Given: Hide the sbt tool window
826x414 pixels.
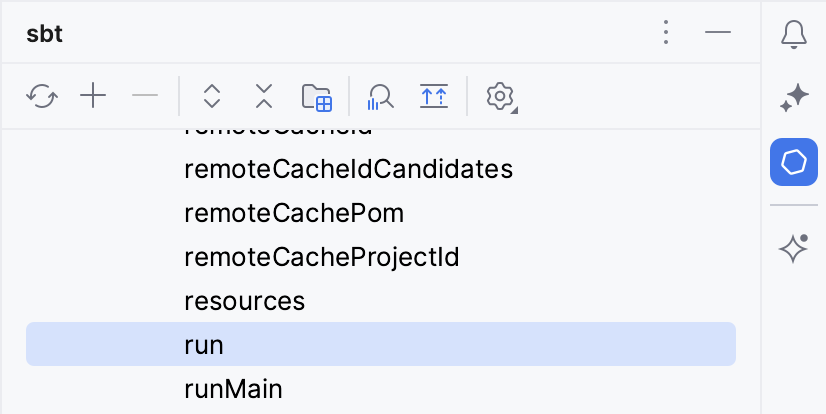Looking at the screenshot, I should [x=718, y=33].
